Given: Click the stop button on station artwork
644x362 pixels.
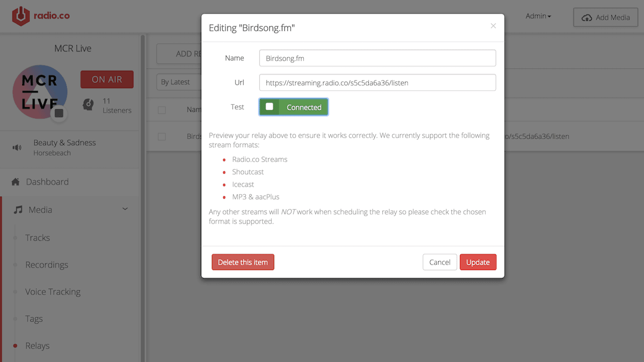Looking at the screenshot, I should click(59, 114).
